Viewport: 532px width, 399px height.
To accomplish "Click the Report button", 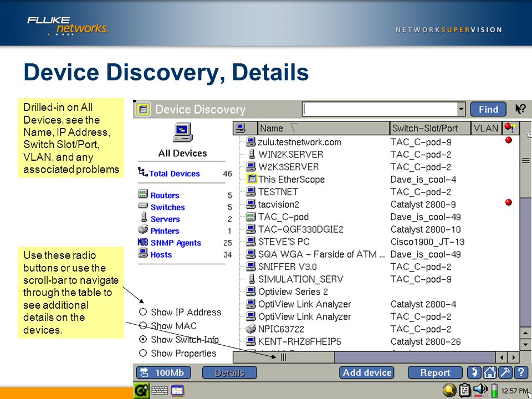I will pyautogui.click(x=435, y=372).
